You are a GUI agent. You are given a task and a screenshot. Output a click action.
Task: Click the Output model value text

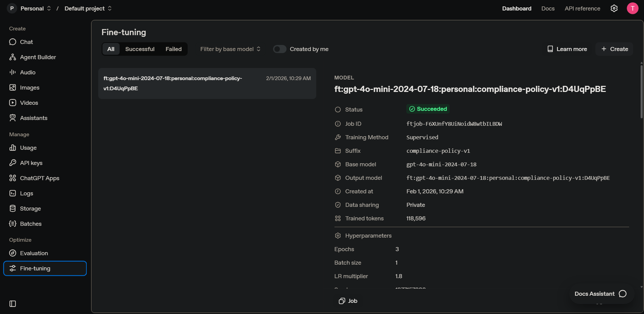[x=508, y=178]
